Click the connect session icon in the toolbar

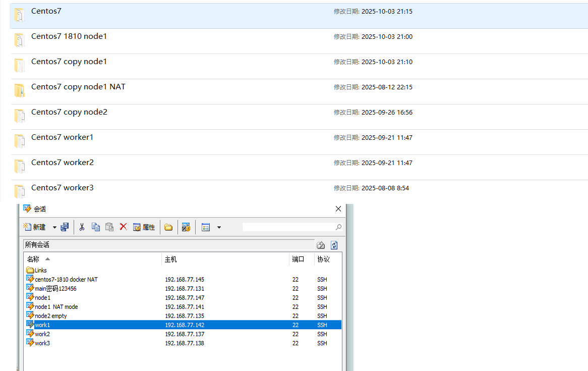65,227
